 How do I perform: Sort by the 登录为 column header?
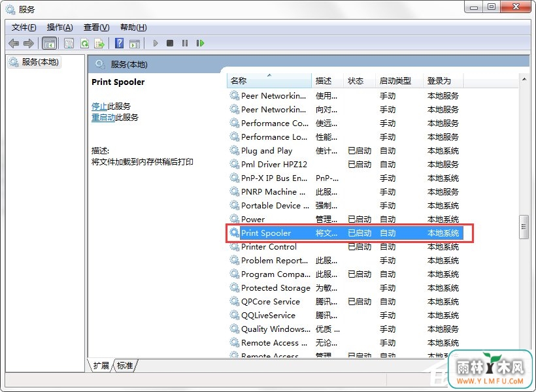(x=443, y=80)
